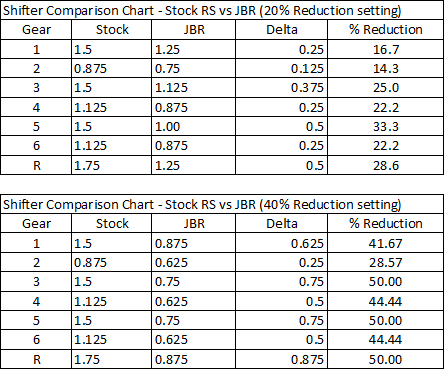Click the Delta header in the top table
The width and height of the screenshot is (444, 369).
click(281, 30)
